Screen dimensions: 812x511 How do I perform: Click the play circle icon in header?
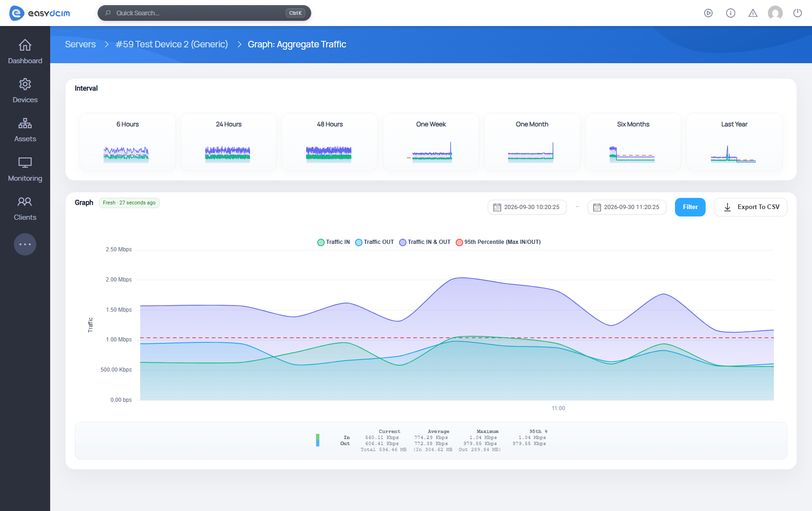[x=708, y=13]
